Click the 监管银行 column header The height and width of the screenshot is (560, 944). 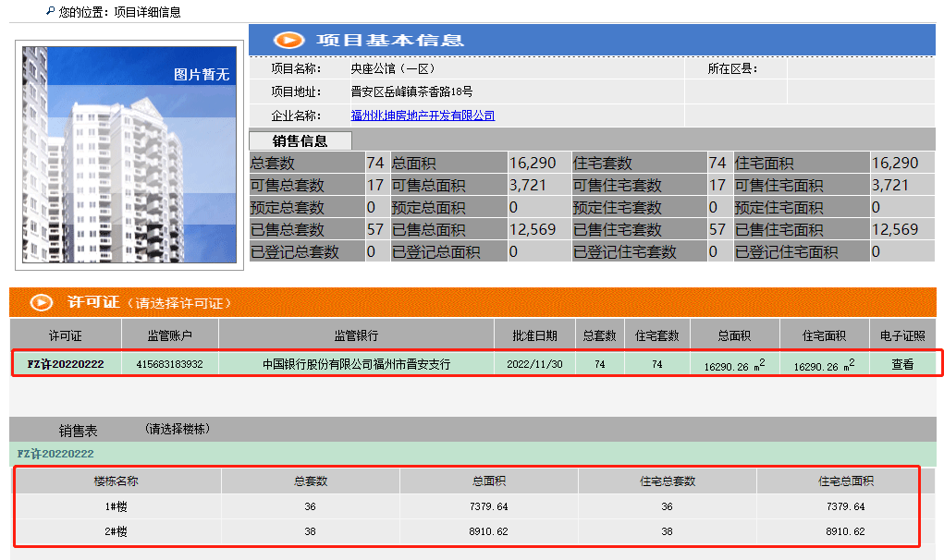tap(356, 335)
